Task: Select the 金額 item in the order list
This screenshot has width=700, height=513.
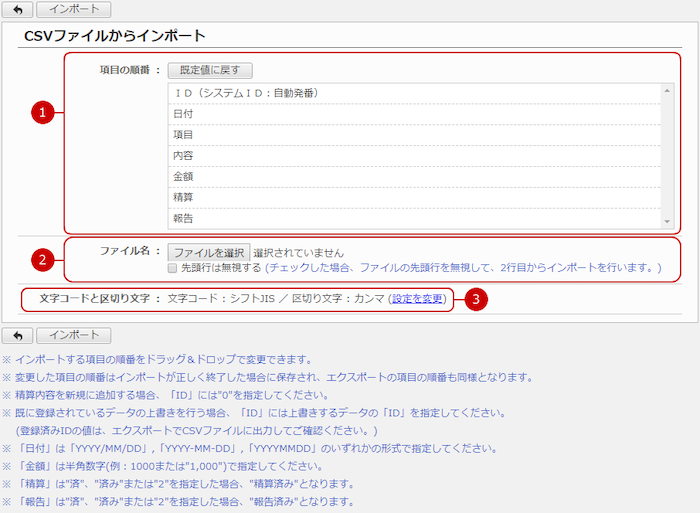Action: [184, 177]
